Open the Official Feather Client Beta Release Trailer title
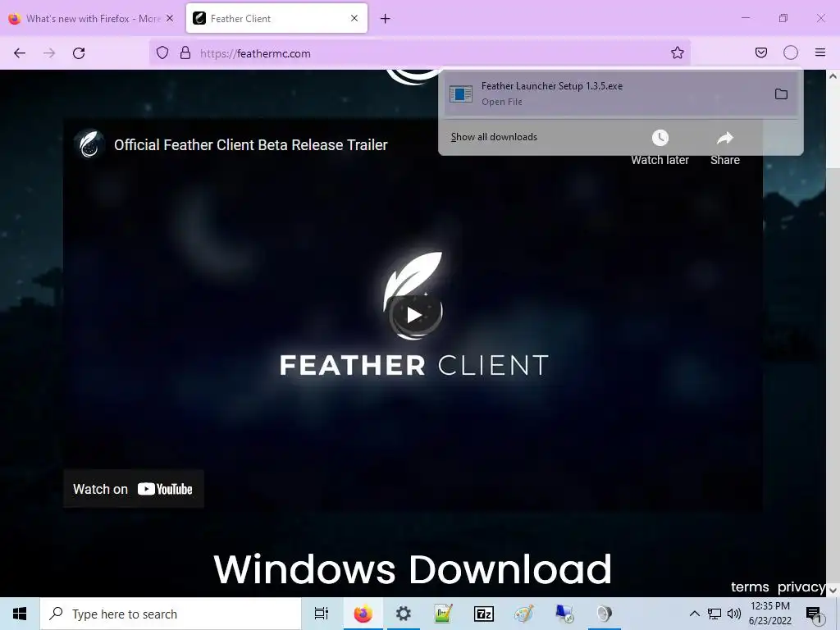 pos(251,145)
